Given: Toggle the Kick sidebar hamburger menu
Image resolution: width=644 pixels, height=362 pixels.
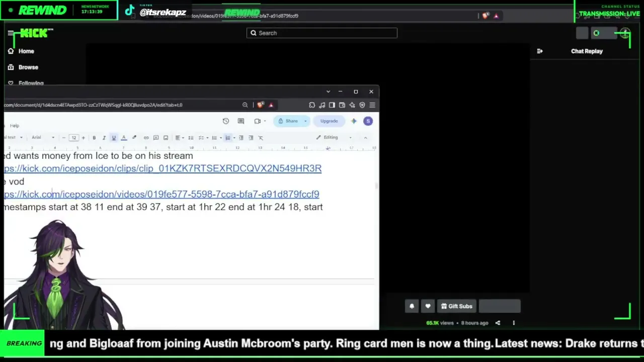Looking at the screenshot, I should (x=11, y=33).
